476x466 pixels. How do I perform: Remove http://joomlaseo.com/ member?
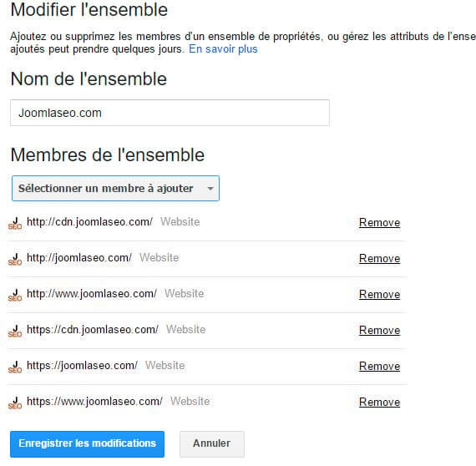click(379, 258)
